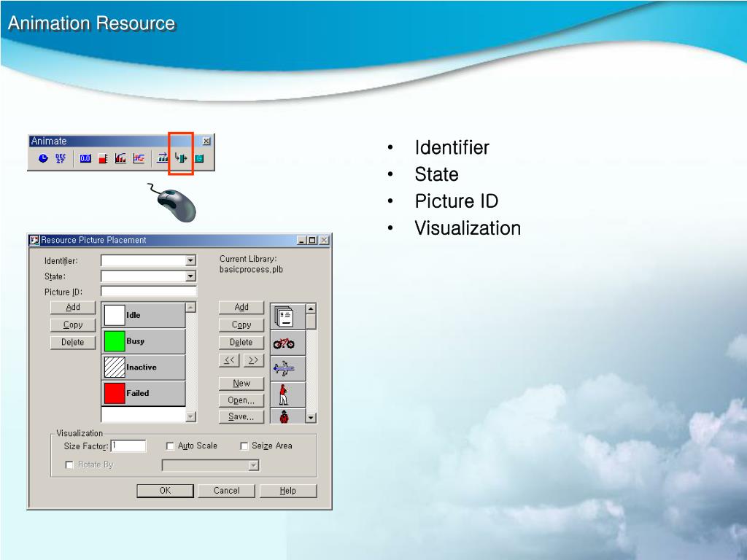Click the empty slot below Failed state
Screen dimensions: 747x560
[x=144, y=414]
